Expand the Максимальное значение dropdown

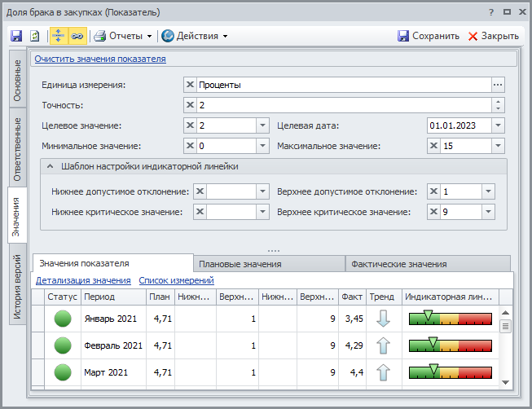coord(497,146)
